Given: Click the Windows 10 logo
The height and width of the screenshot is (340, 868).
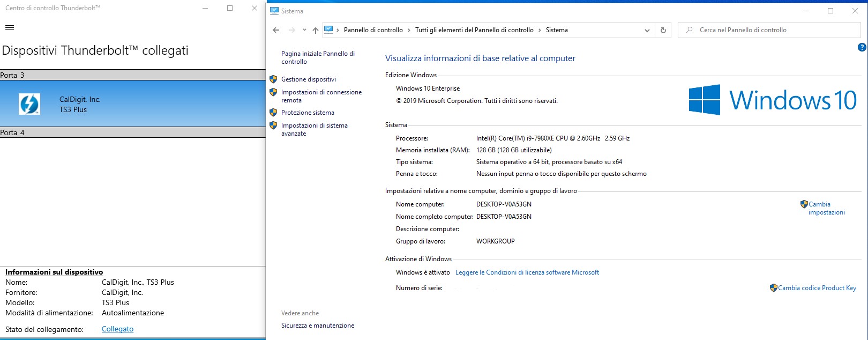Looking at the screenshot, I should (772, 100).
